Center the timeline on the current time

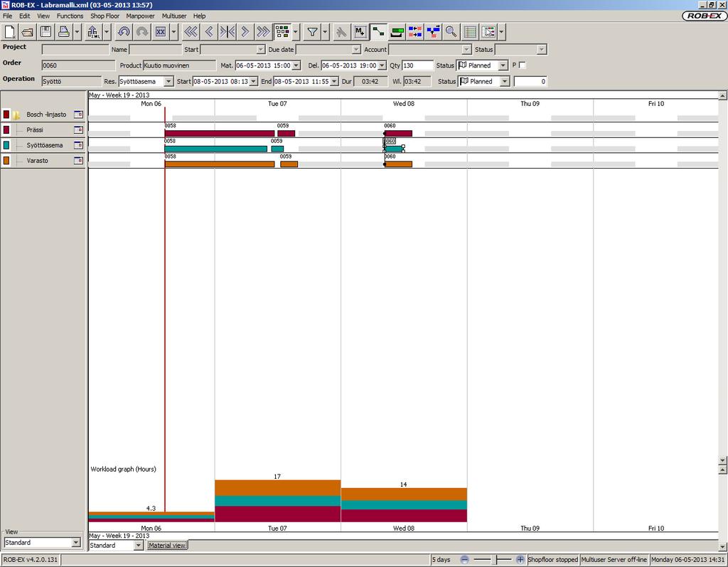(x=227, y=31)
